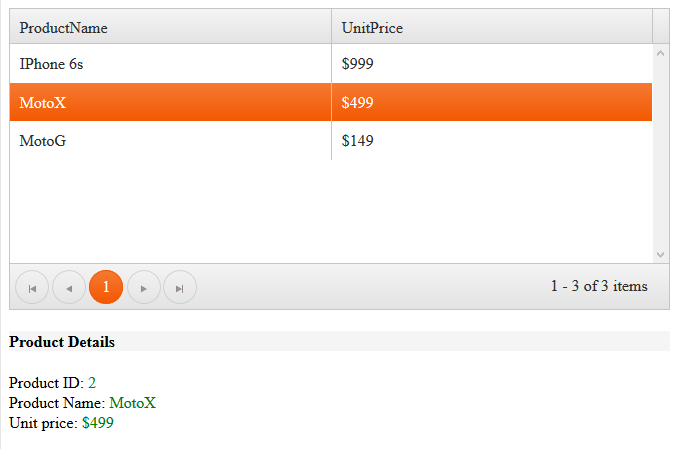
Task: Click the vertical scrollbar track of the grid
Action: (x=660, y=160)
